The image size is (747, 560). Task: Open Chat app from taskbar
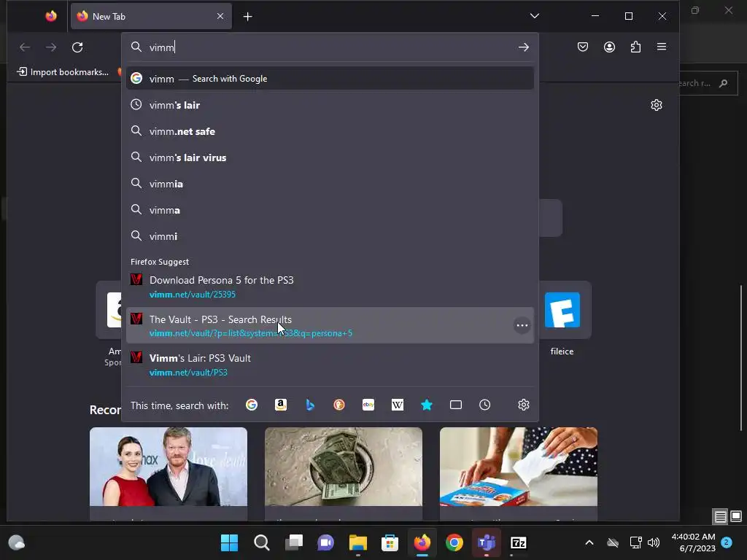tap(326, 542)
